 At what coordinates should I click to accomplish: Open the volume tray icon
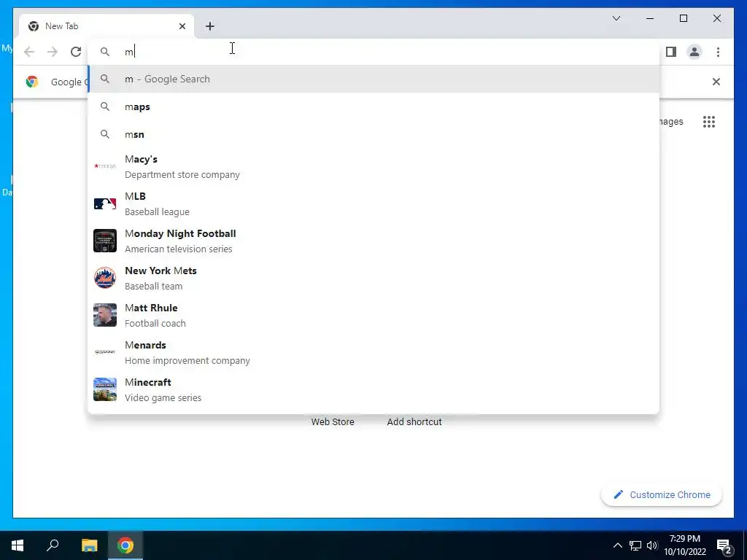652,545
